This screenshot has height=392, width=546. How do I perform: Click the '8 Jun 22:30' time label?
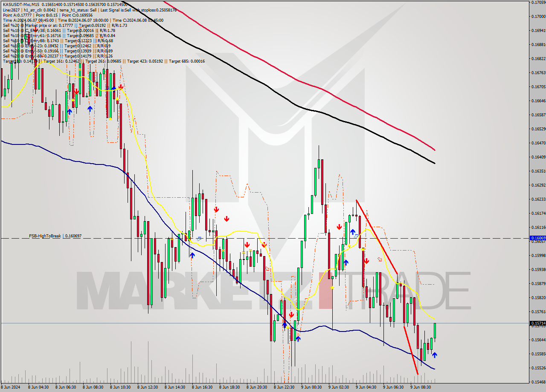284,387
